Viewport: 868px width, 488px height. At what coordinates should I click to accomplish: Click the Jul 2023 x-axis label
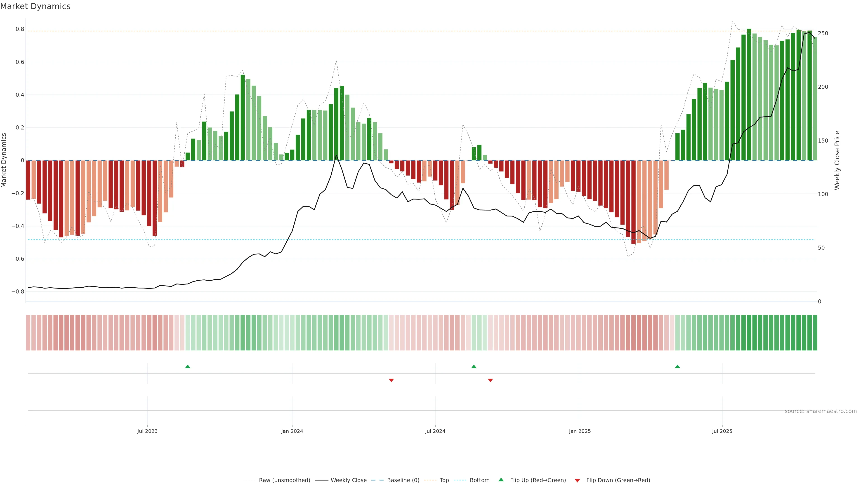tap(147, 431)
